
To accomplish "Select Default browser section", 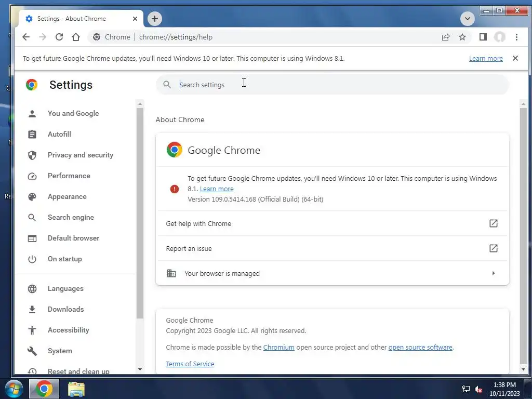I will [73, 238].
